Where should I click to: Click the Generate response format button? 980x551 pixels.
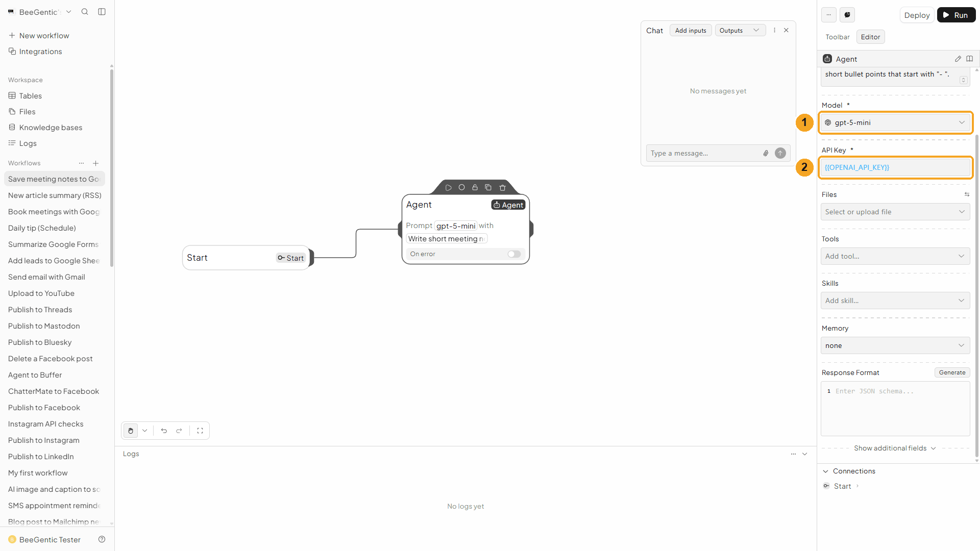952,372
